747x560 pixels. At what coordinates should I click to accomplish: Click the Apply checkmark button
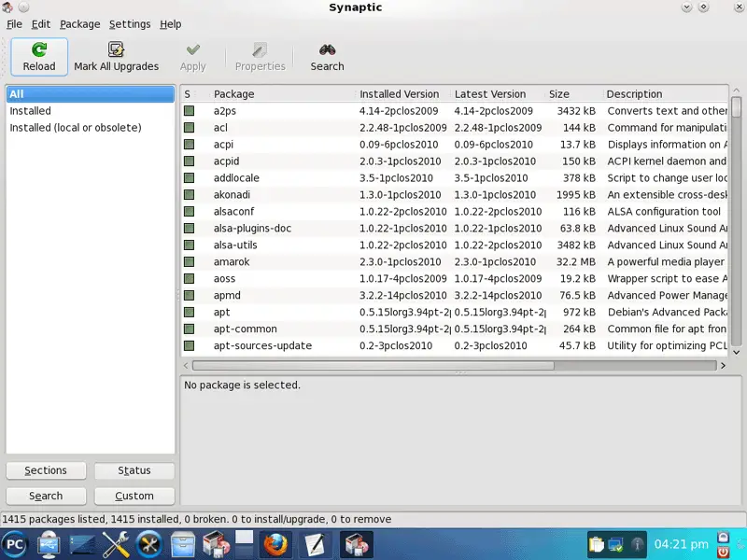coord(193,57)
